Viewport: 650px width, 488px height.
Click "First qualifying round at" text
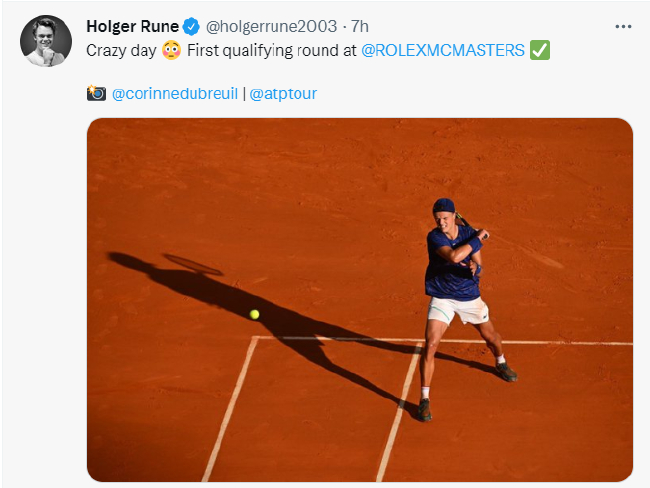(272, 51)
